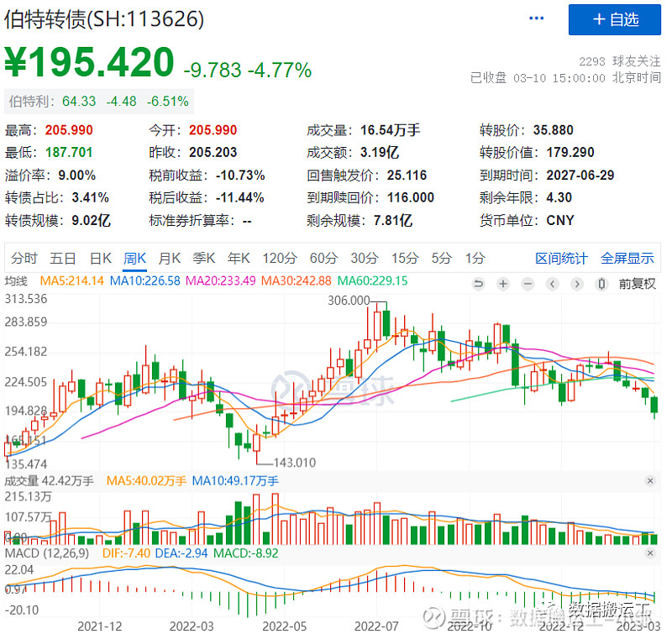Click the MACD (12,26,9) indicator label

[x=47, y=553]
